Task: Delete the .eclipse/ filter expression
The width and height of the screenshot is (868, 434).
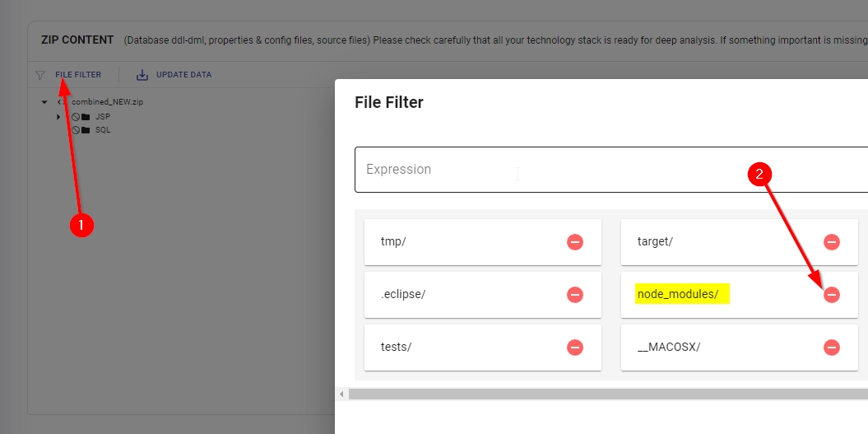Action: 575,295
